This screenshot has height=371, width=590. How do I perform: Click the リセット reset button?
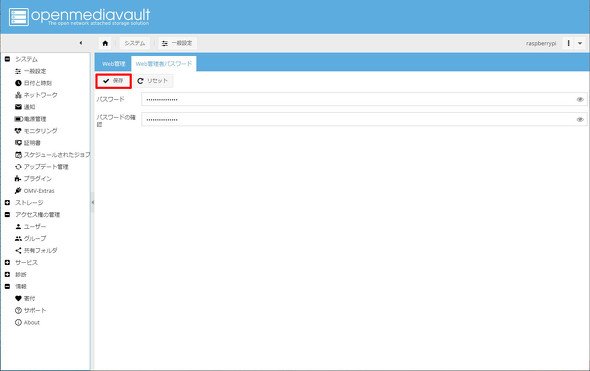[x=153, y=81]
